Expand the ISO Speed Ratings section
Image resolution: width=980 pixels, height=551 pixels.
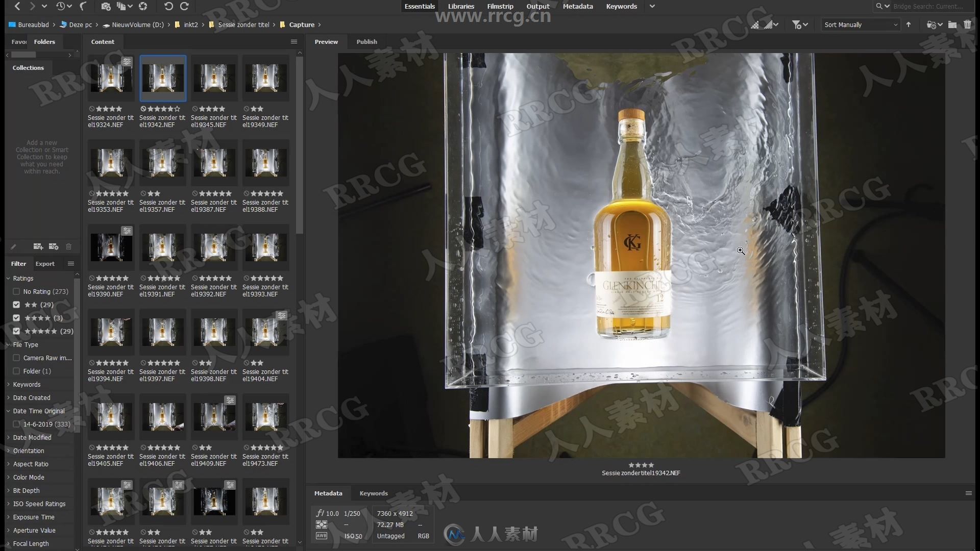click(8, 504)
